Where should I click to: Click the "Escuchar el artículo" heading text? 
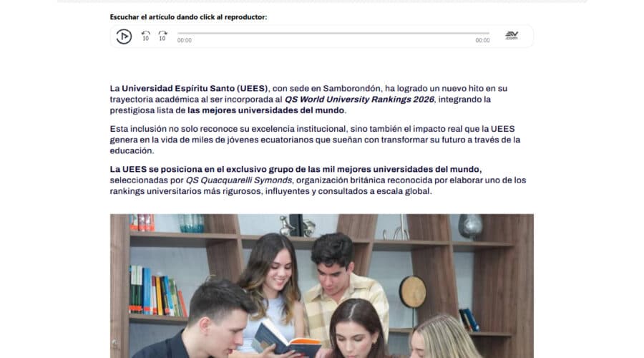188,17
